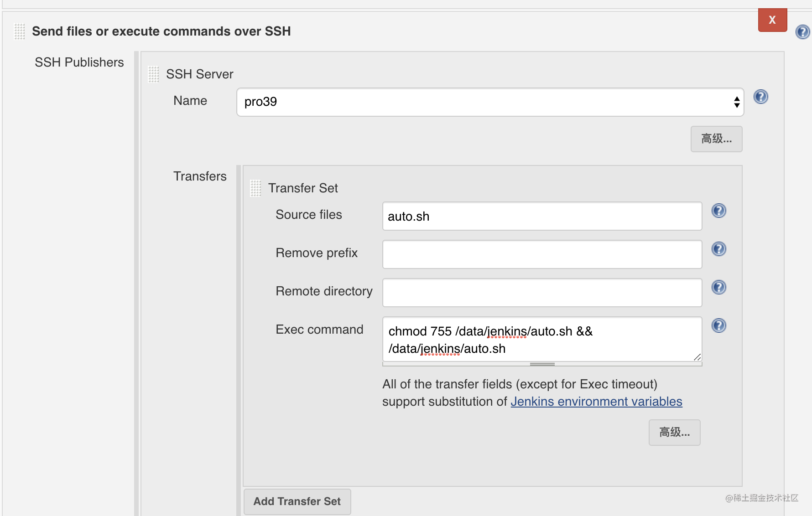Focus the Exec command text area
This screenshot has height=516, width=812.
point(542,339)
